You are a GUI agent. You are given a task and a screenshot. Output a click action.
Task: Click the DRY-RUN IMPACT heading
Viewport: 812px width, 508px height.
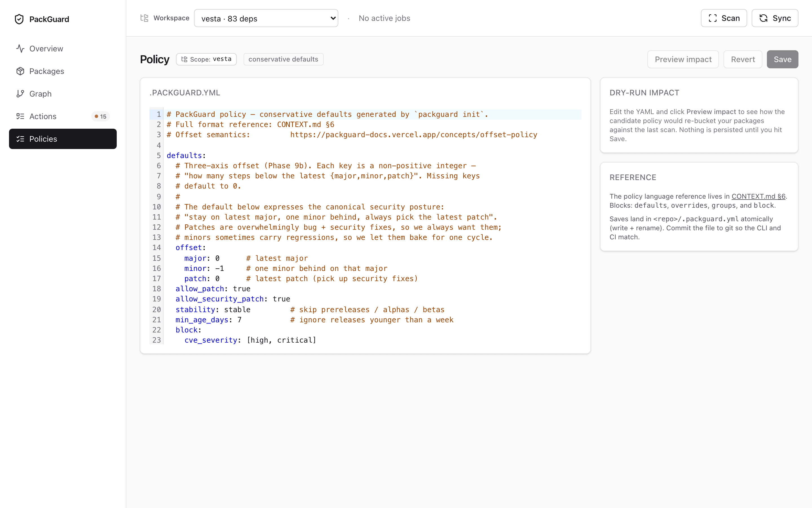click(644, 93)
